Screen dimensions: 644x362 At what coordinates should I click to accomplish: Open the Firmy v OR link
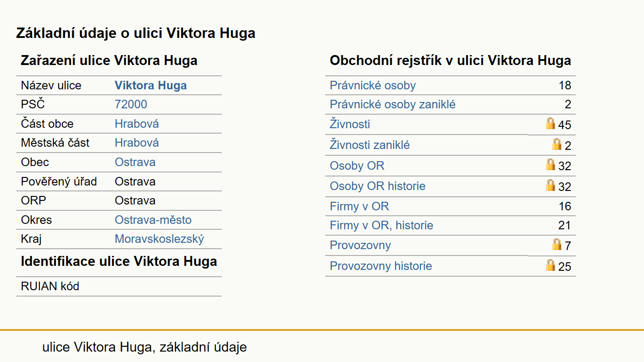pos(359,206)
